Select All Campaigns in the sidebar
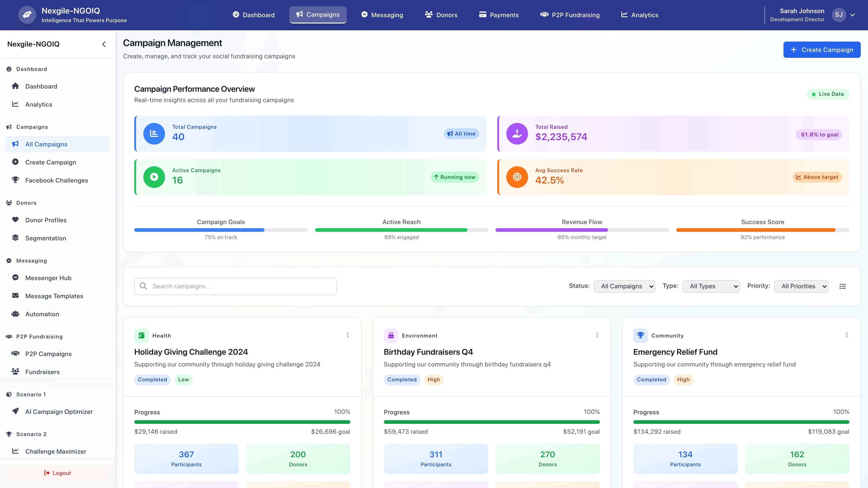 point(46,144)
